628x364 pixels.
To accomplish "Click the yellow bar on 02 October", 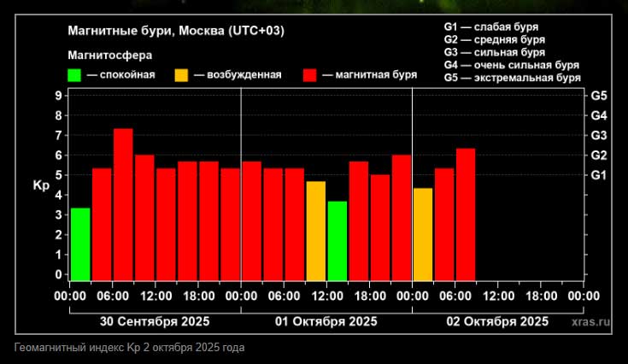I will 422,234.
